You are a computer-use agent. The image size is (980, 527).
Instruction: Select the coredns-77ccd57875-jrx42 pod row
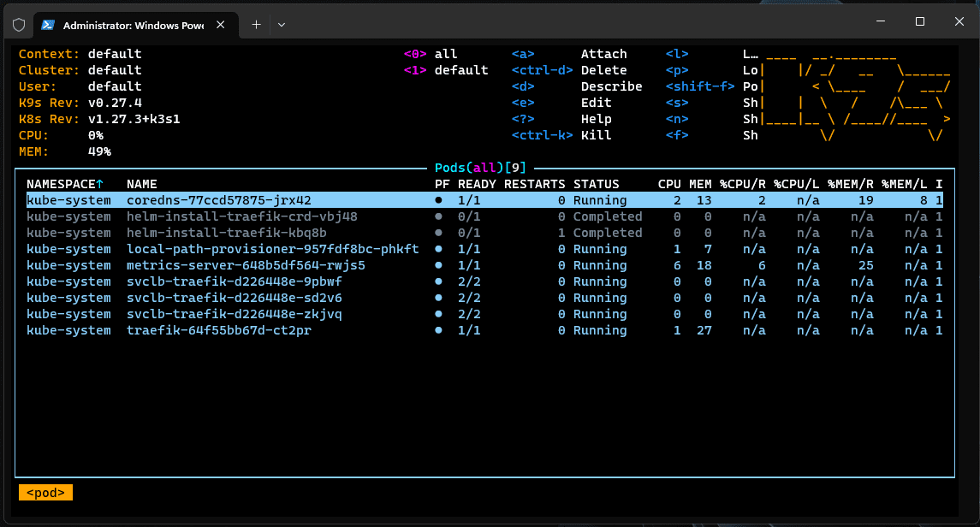coord(218,200)
